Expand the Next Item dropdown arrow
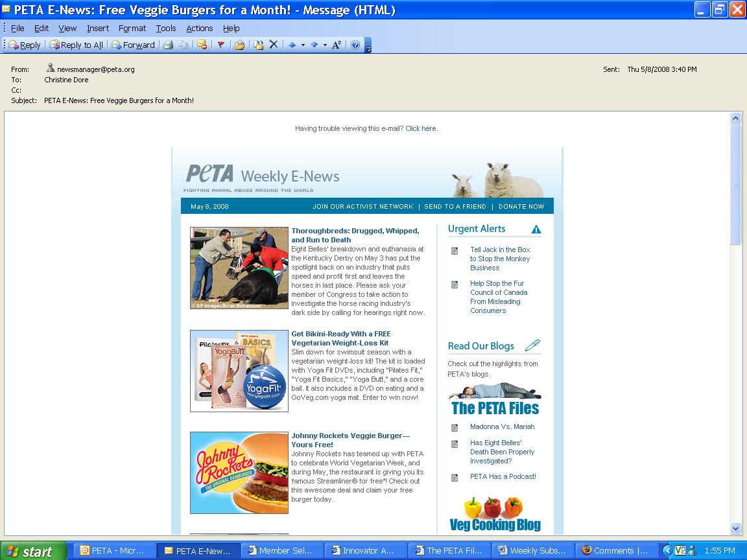The image size is (747, 560). tap(325, 45)
